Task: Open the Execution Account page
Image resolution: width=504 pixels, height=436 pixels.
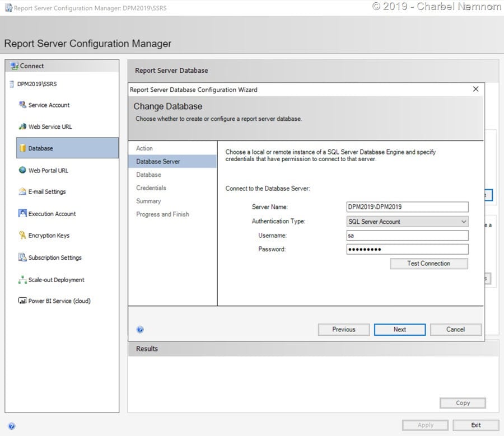Action: click(52, 214)
